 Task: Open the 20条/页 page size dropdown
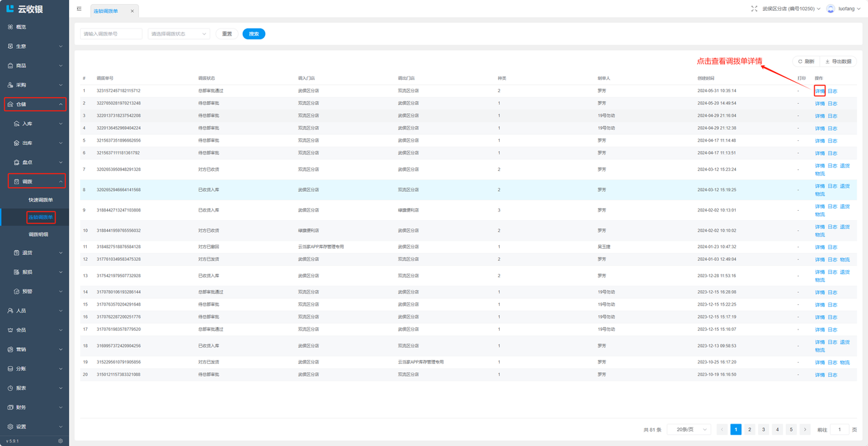pos(689,430)
